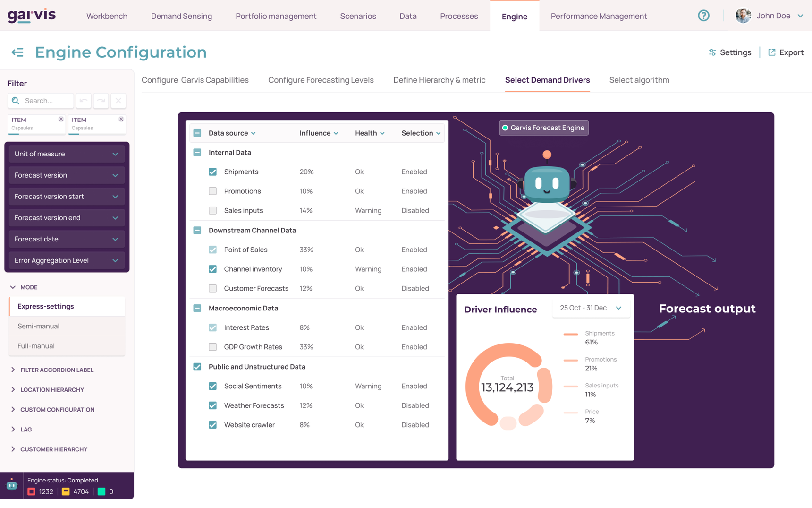The image size is (812, 508).
Task: Open the Forecast version start dropdown
Action: point(67,197)
